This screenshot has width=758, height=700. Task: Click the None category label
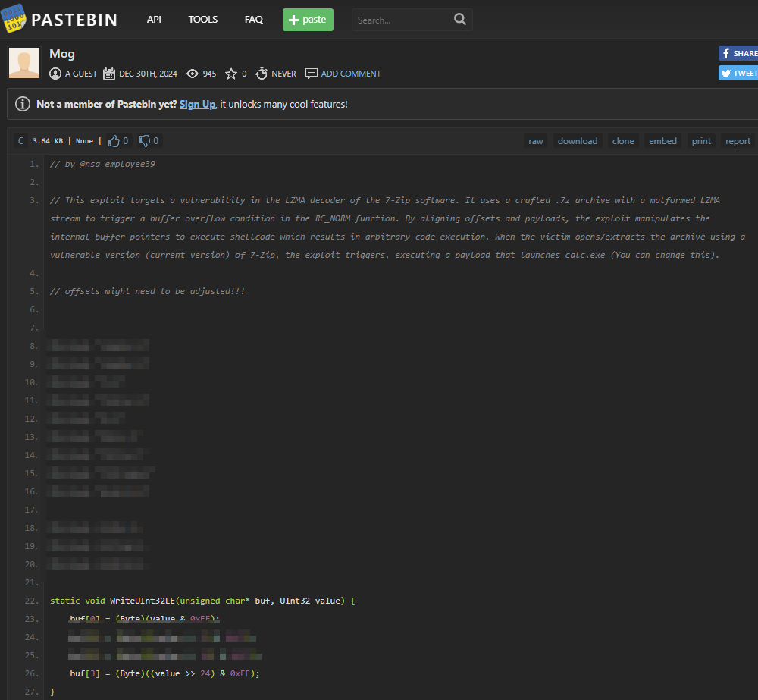[84, 141]
